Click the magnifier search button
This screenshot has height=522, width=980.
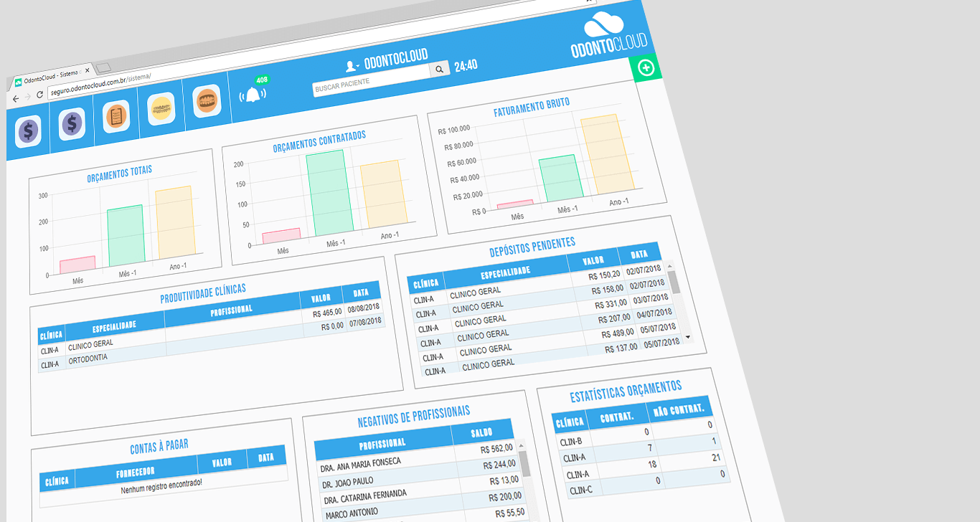pyautogui.click(x=439, y=69)
